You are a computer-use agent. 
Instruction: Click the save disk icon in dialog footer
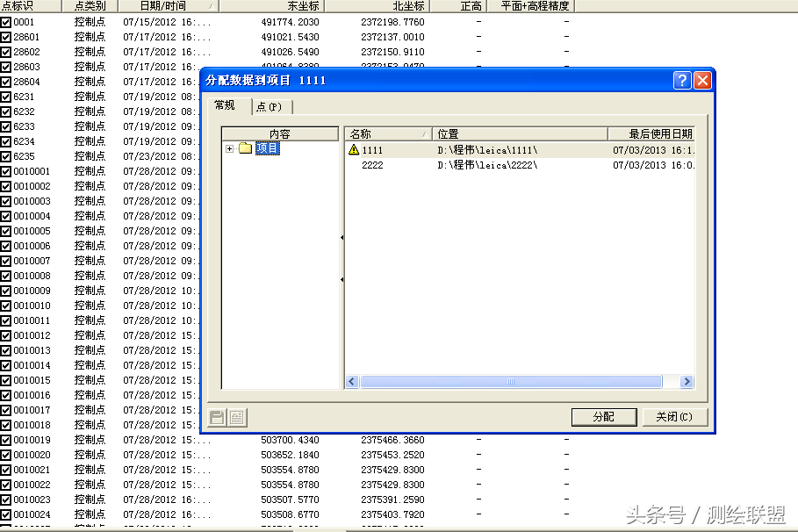(x=217, y=417)
